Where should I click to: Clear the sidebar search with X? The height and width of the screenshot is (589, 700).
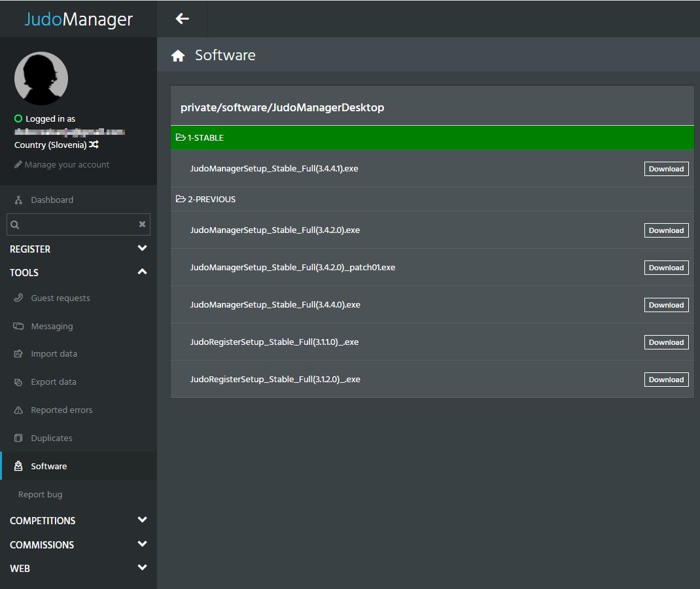[142, 224]
